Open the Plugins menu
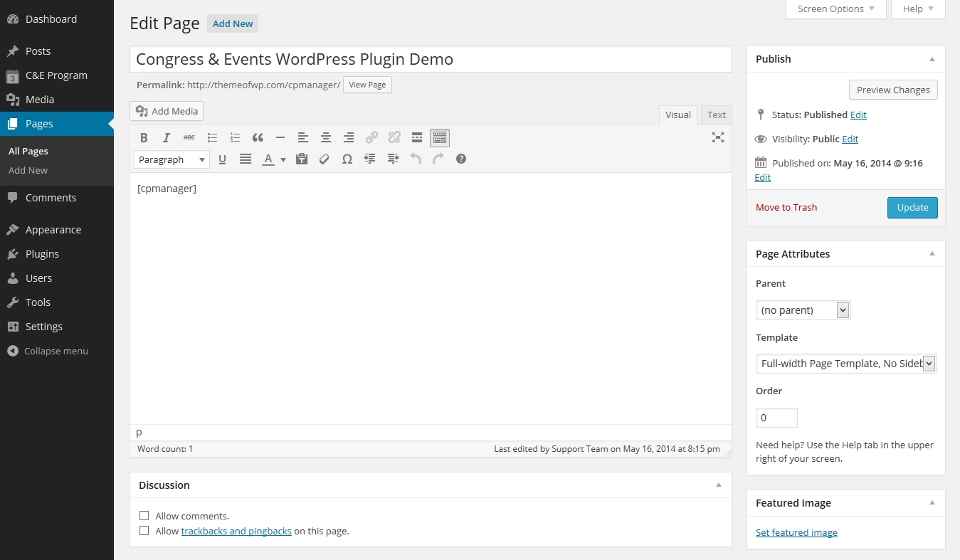 click(x=57, y=254)
